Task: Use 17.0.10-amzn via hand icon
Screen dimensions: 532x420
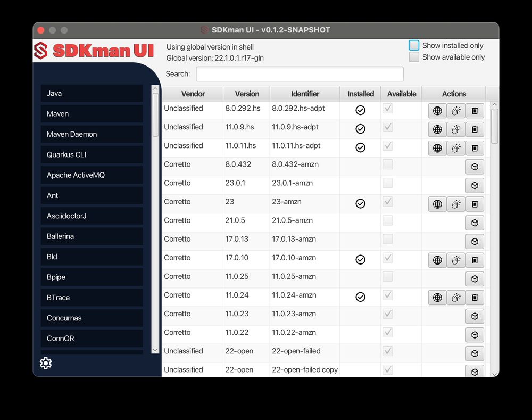Action: (456, 260)
